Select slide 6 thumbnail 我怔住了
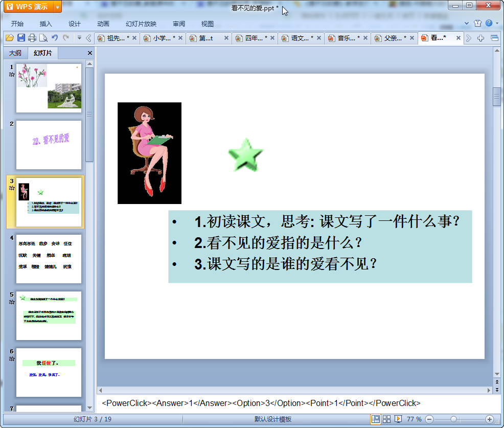This screenshot has height=428, width=504. tap(49, 372)
